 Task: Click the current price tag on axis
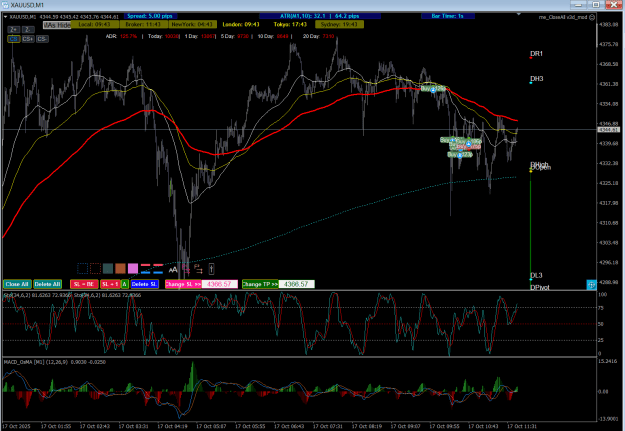(608, 130)
